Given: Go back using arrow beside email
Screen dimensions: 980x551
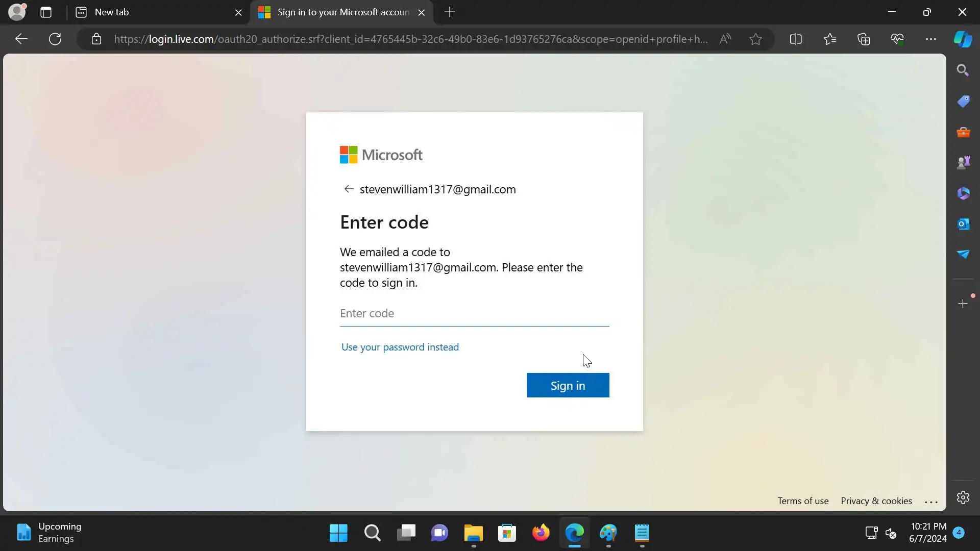Looking at the screenshot, I should point(349,189).
